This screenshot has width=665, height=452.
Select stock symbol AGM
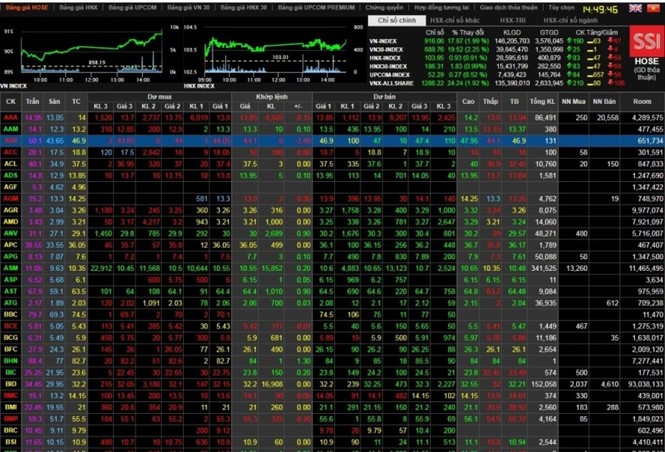tap(11, 198)
